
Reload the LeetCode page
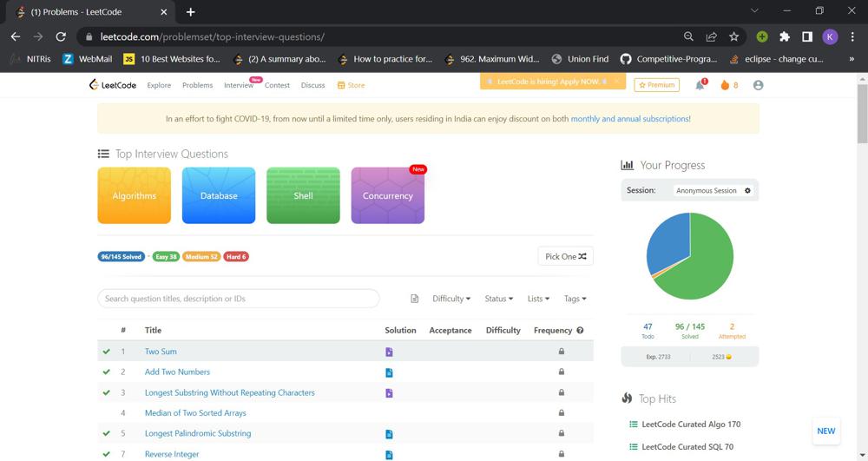pos(61,36)
